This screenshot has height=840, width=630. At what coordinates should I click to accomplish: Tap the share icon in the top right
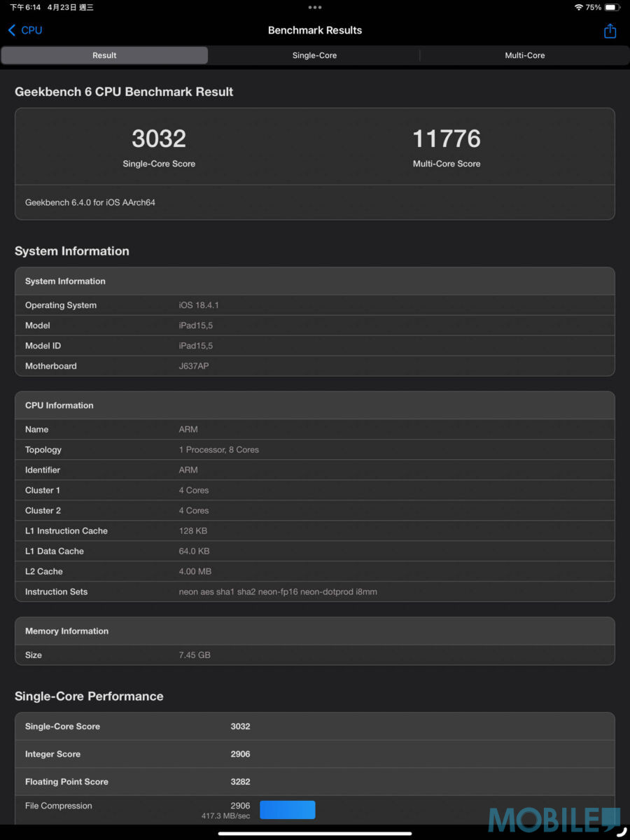610,31
